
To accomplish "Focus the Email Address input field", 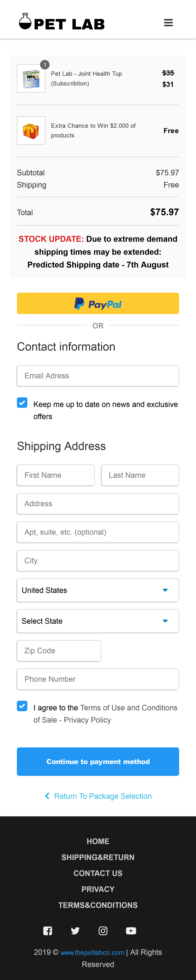I will pyautogui.click(x=98, y=376).
